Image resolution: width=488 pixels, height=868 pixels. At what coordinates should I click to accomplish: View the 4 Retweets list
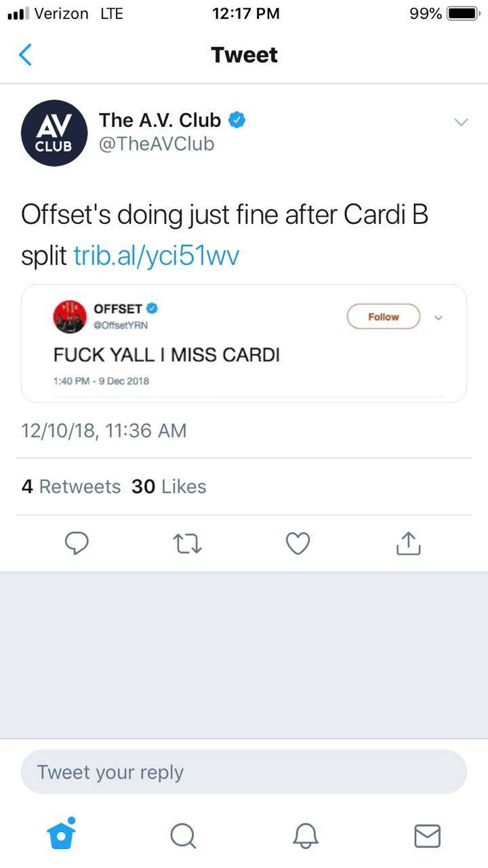71,486
